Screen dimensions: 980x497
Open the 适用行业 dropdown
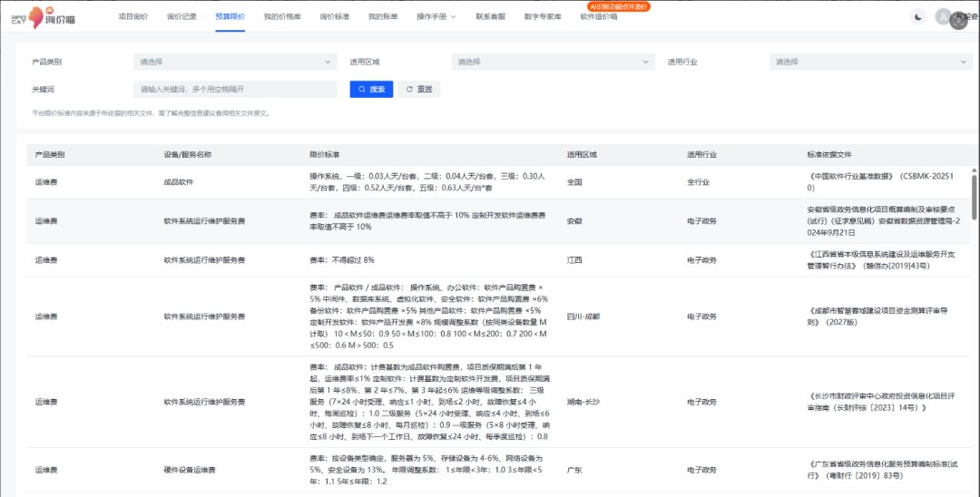pos(870,62)
